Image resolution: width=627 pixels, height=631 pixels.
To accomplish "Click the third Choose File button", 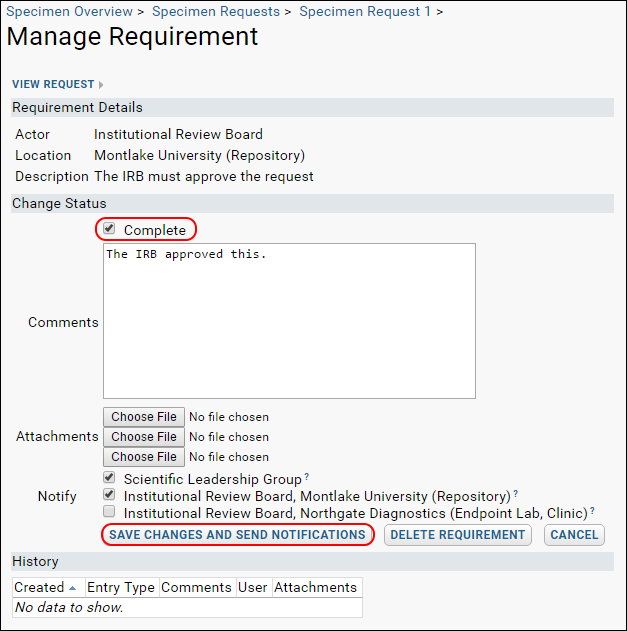I will 144,457.
